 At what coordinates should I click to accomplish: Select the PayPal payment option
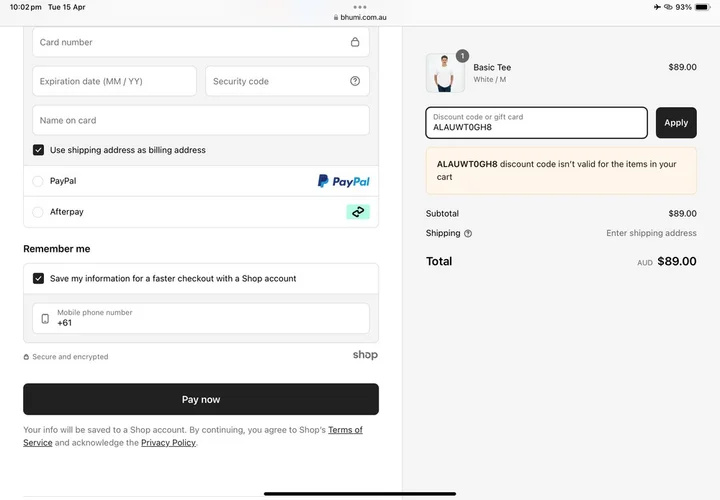(38, 181)
